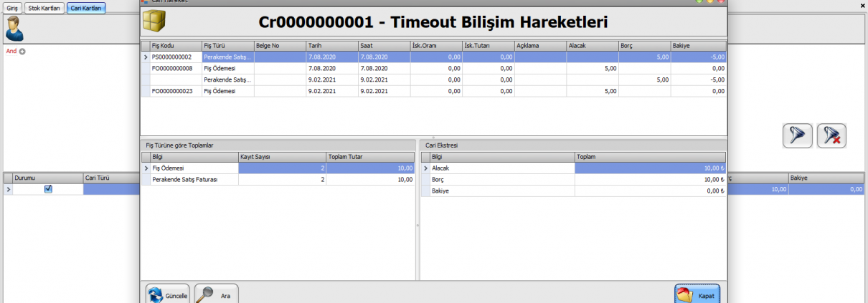Close the tab area with top-right X

click(862, 6)
